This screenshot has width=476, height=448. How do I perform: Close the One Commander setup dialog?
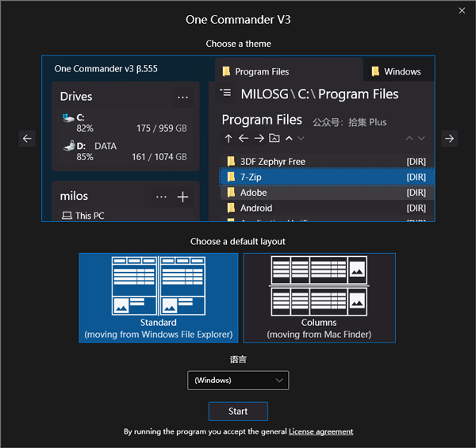coord(462,10)
